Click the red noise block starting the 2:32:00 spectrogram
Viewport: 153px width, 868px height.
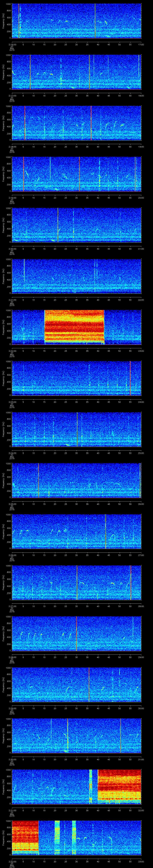click(25, 837)
